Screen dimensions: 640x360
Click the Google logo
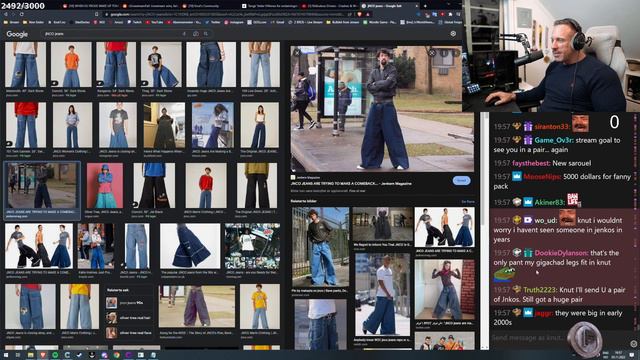coord(17,34)
